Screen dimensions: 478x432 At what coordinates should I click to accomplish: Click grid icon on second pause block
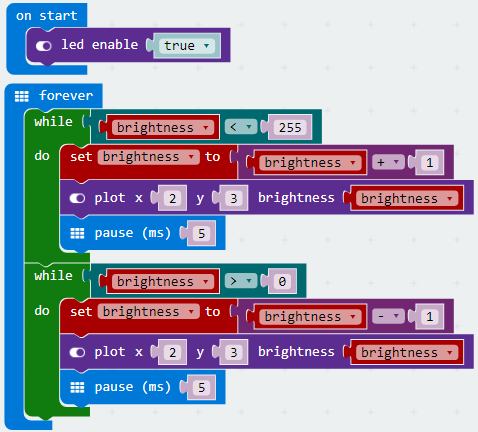point(77,387)
